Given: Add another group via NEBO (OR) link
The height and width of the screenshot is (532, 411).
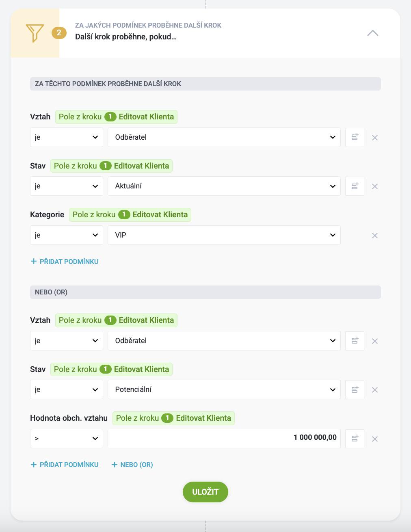Looking at the screenshot, I should 132,465.
